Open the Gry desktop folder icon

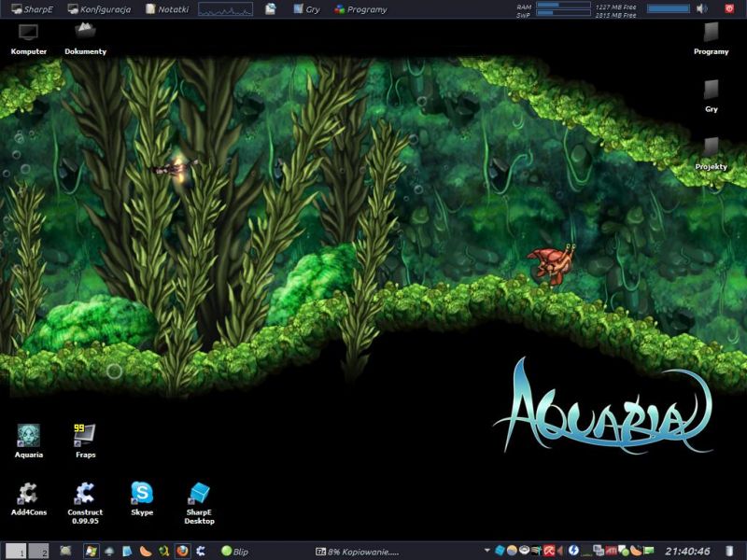coord(711,96)
